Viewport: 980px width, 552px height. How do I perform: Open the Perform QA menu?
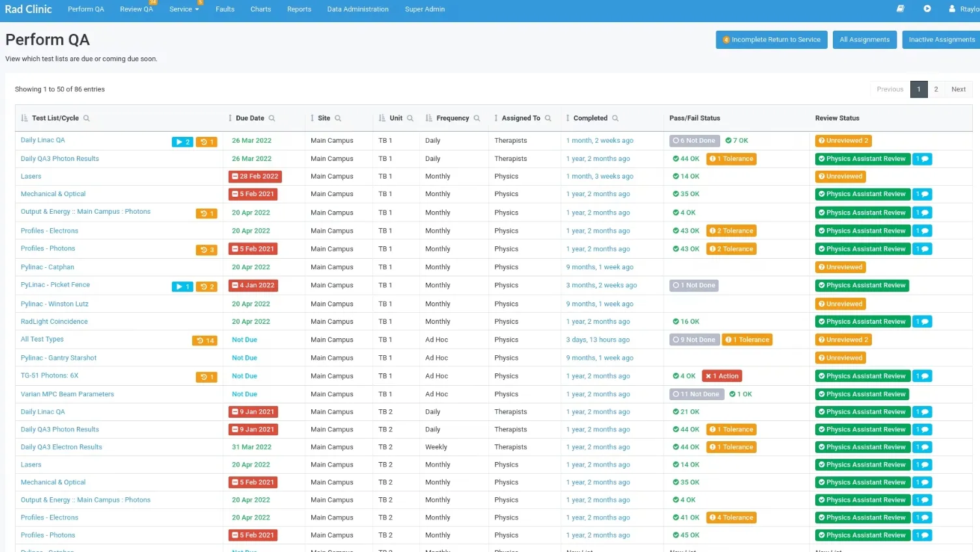tap(86, 9)
